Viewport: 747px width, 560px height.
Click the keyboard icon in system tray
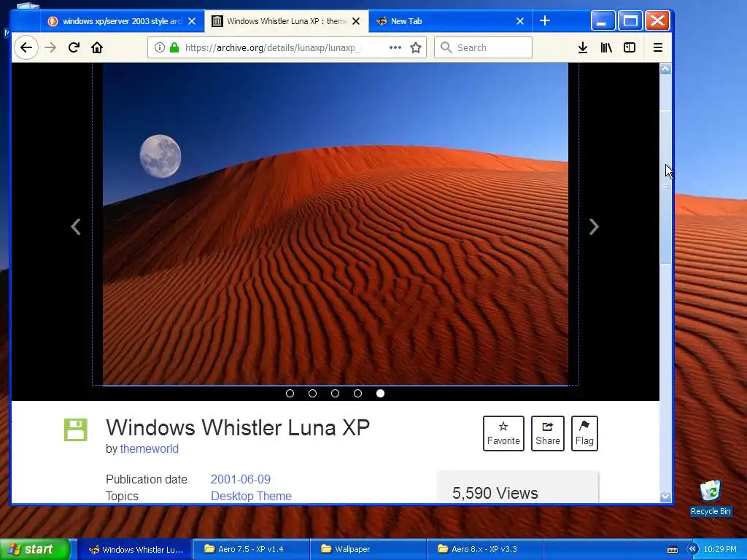[672, 550]
